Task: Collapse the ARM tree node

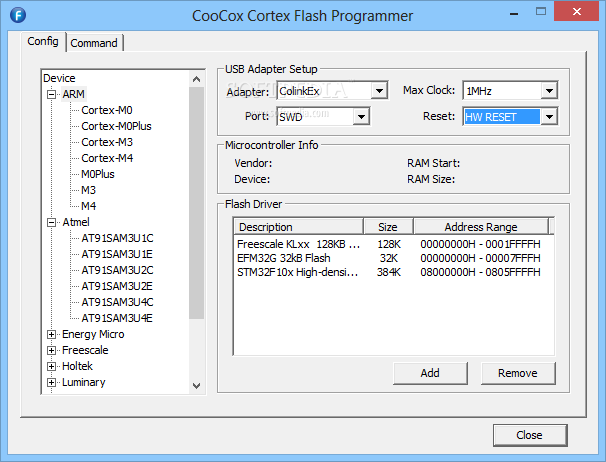Action: click(x=51, y=94)
